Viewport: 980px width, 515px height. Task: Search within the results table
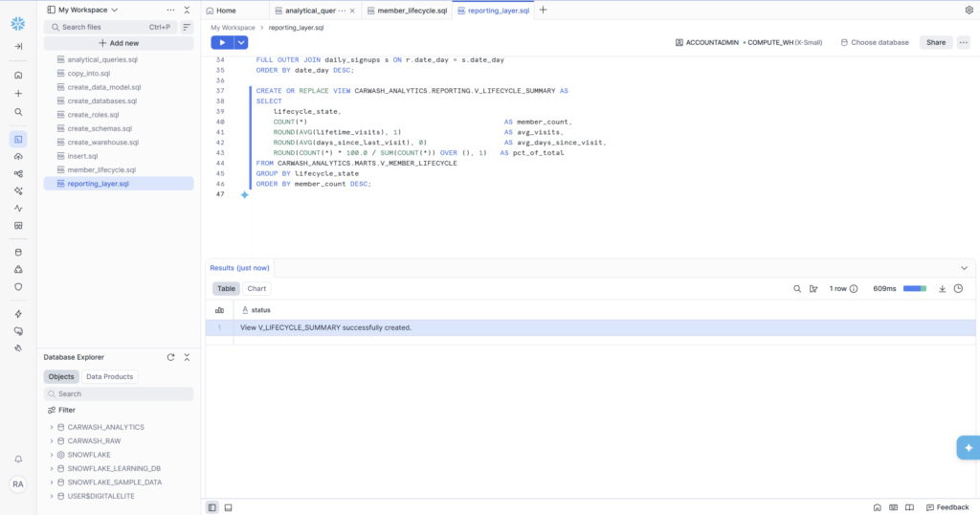coord(797,288)
